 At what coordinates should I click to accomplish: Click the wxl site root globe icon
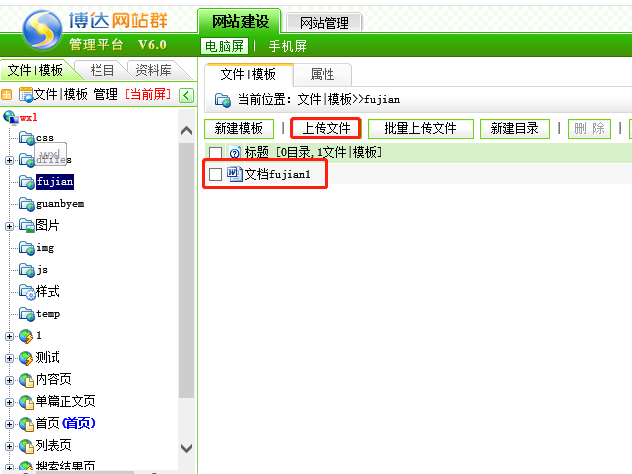(11, 117)
